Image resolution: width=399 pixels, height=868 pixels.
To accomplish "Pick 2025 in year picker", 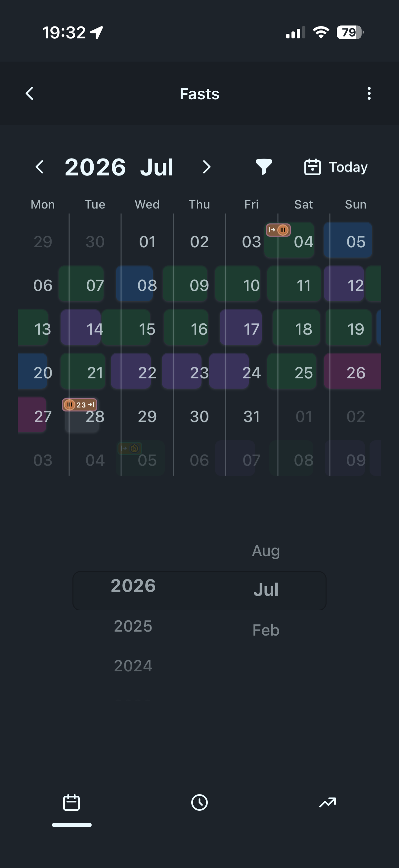I will coord(133,626).
